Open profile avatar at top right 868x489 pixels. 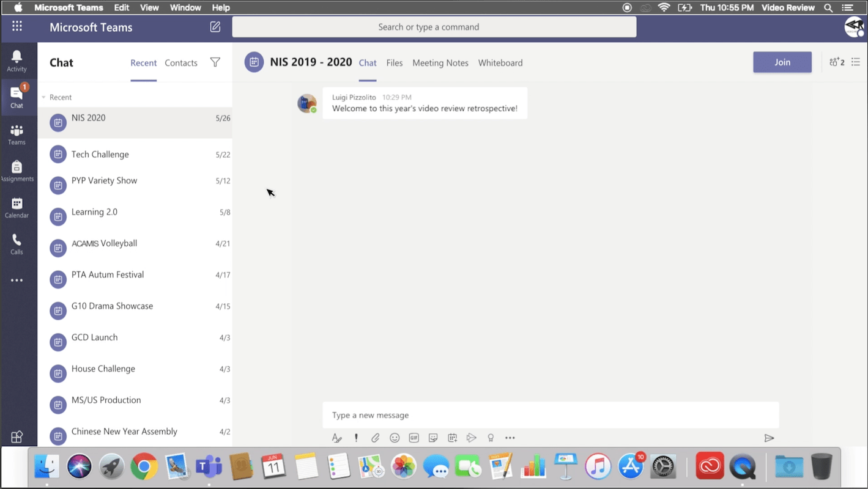click(855, 27)
